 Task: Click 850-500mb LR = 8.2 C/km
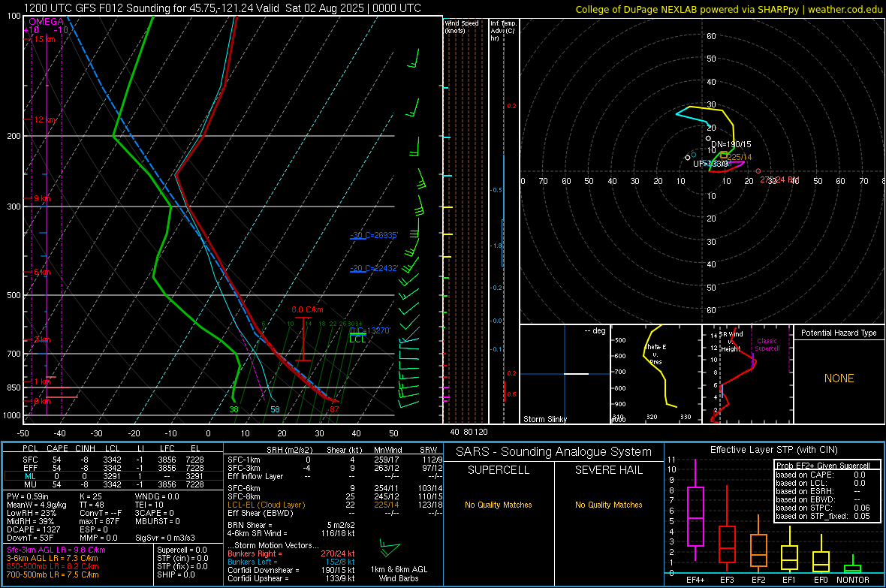53,566
